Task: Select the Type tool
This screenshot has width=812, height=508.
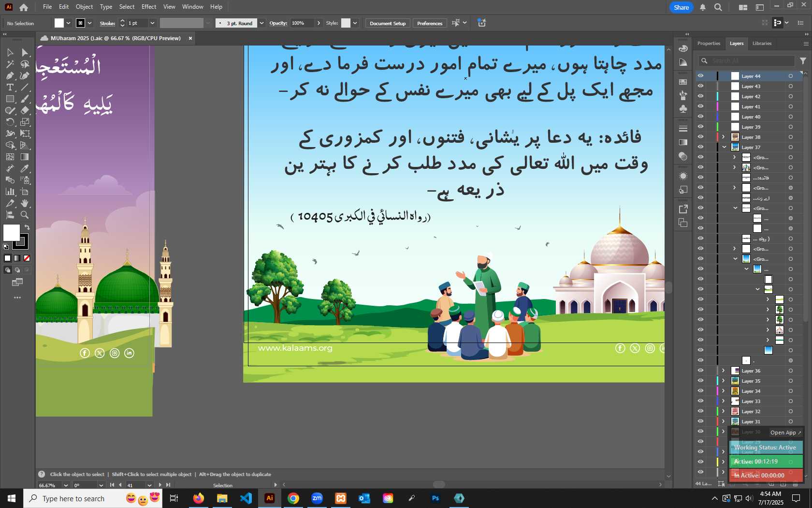Action: point(10,87)
